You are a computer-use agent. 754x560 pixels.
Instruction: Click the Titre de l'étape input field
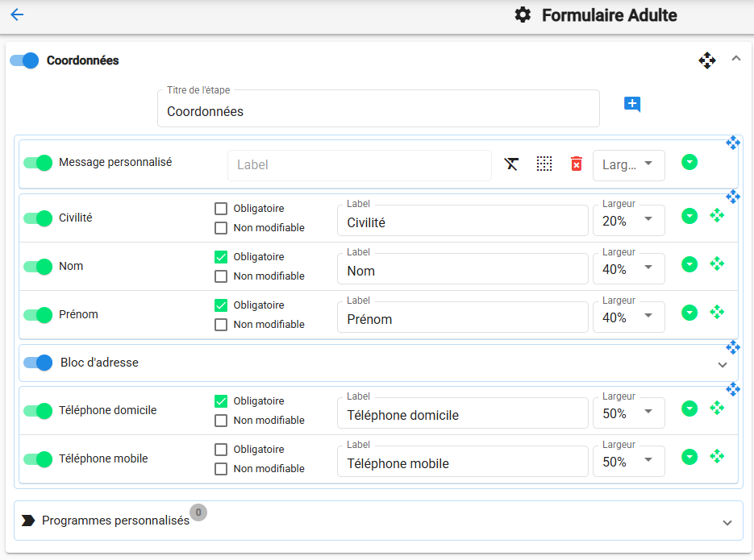pos(378,111)
